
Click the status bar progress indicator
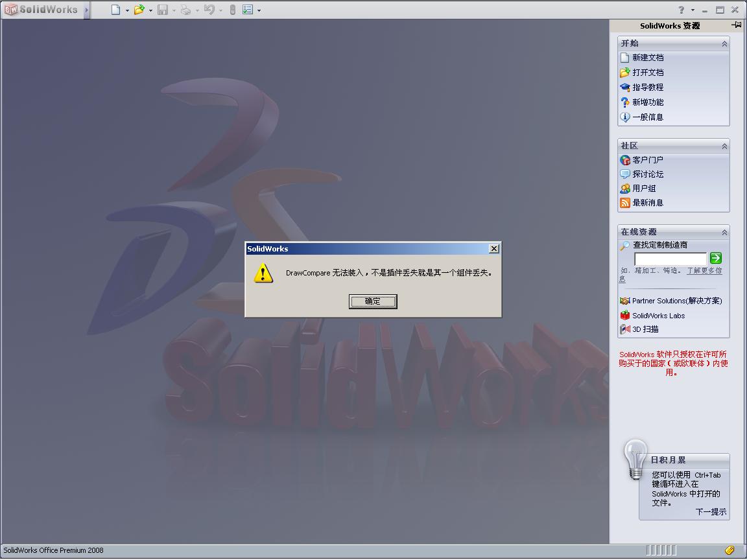click(x=661, y=550)
